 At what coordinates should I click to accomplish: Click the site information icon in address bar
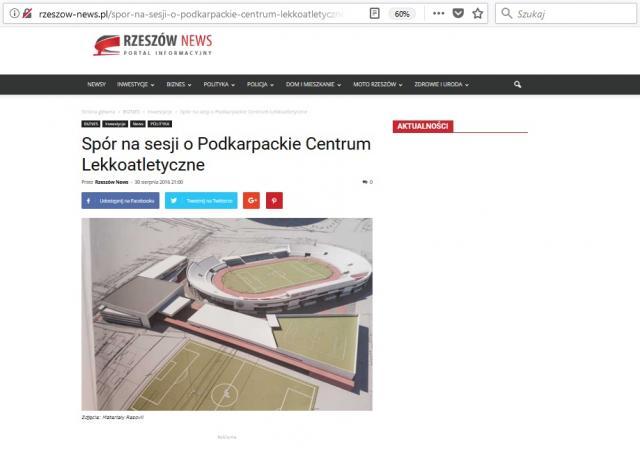[14, 13]
